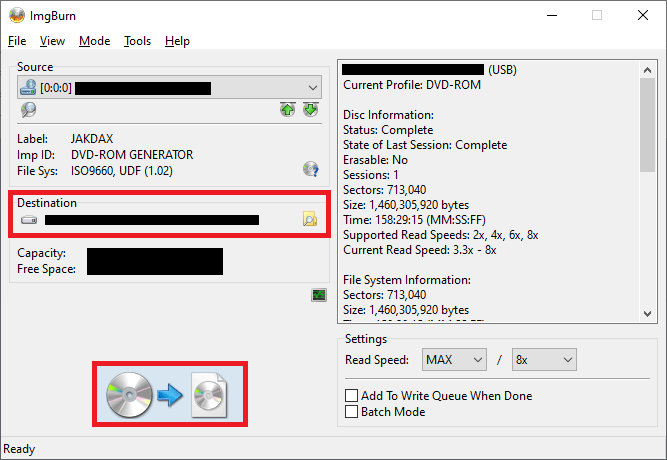The width and height of the screenshot is (667, 460).
Task: Click the info panel scrollbar down arrow
Action: pos(648,314)
